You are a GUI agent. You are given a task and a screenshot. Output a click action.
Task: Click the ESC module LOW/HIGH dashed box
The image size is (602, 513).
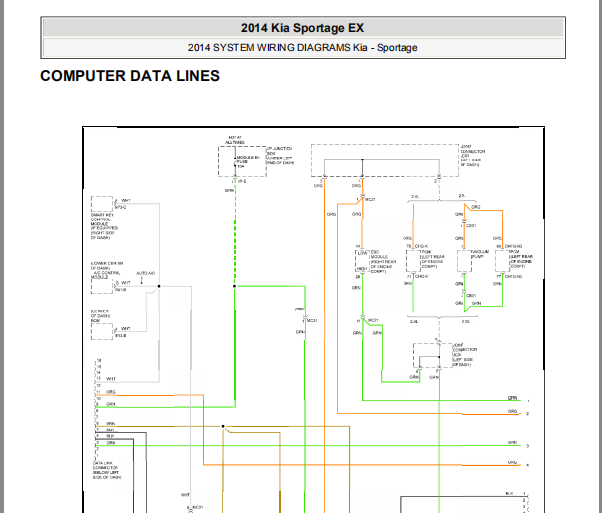362,261
